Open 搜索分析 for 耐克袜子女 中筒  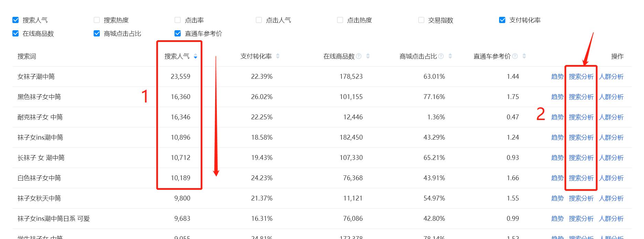581,117
